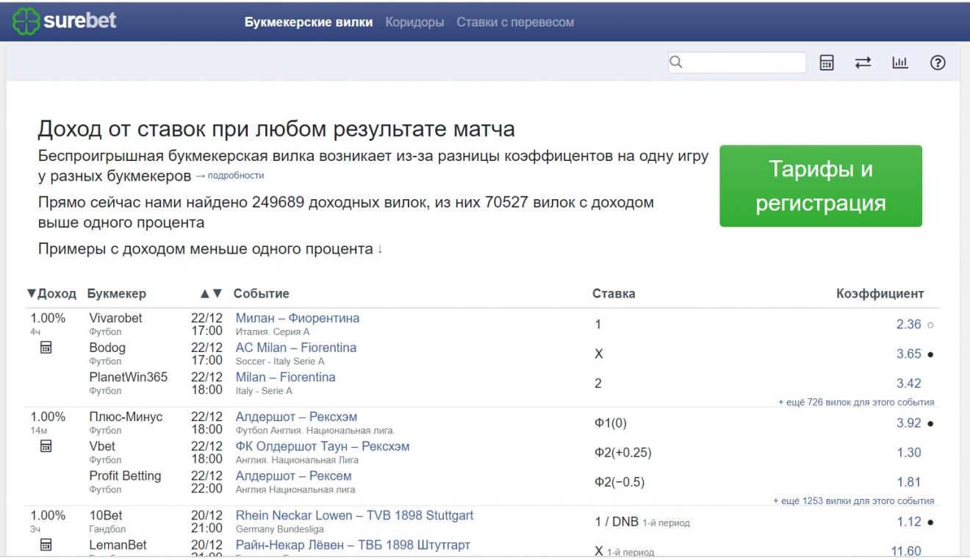Click coefficient 3.65 for Bodog
Image resolution: width=970 pixels, height=560 pixels.
(x=909, y=353)
